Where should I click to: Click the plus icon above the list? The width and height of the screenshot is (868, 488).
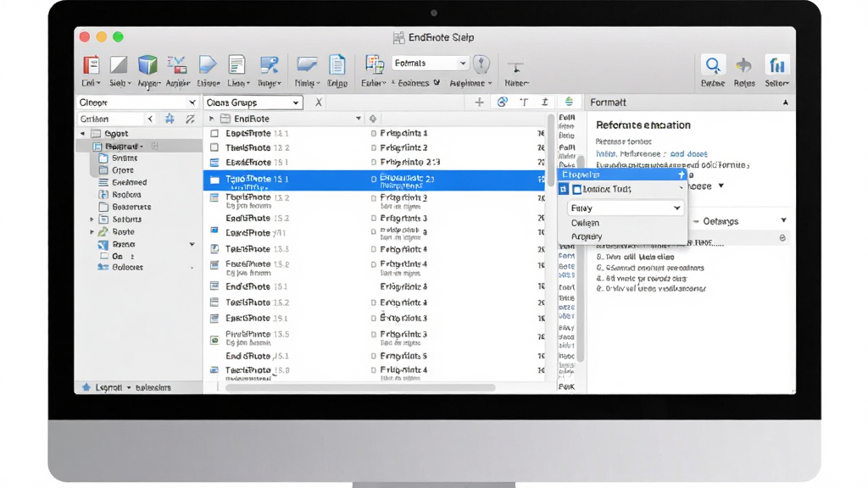pos(480,103)
